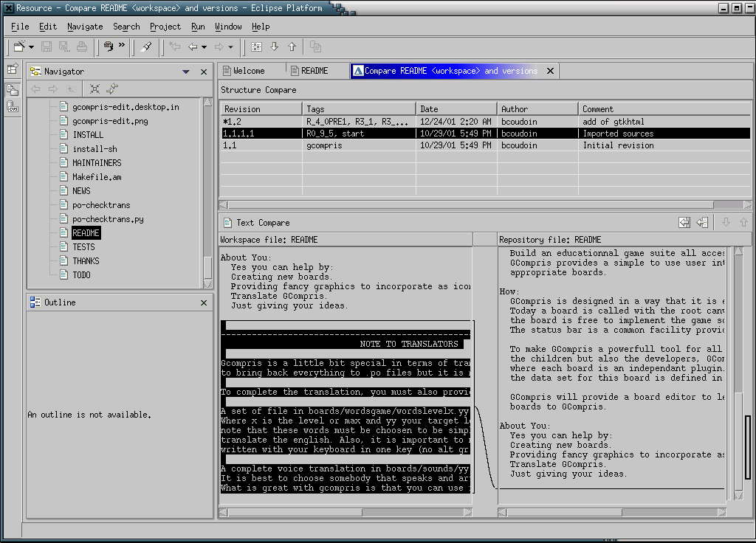Open the New wizard from the toolbar
756x543 pixels.
(19, 46)
